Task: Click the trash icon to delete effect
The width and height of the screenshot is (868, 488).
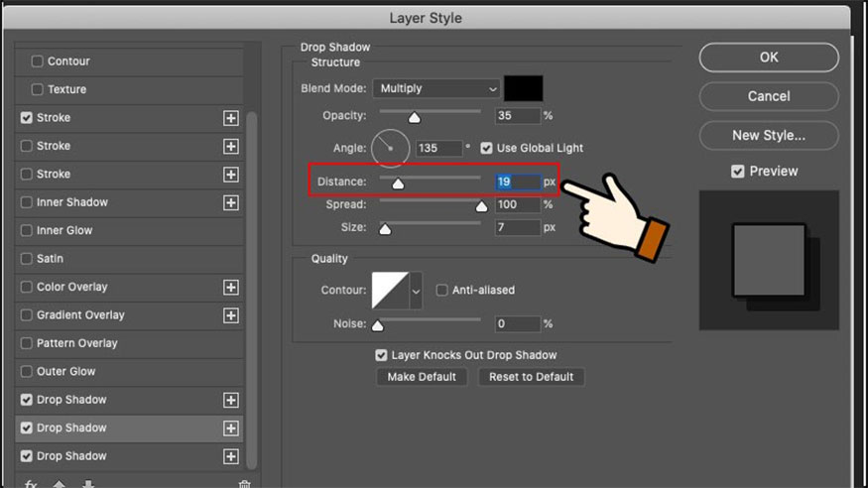Action: (244, 484)
